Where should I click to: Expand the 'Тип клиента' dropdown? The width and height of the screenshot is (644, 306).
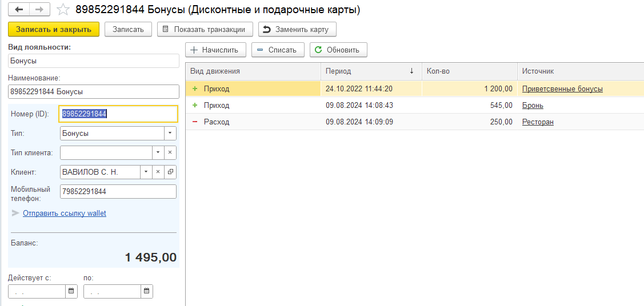click(x=158, y=152)
